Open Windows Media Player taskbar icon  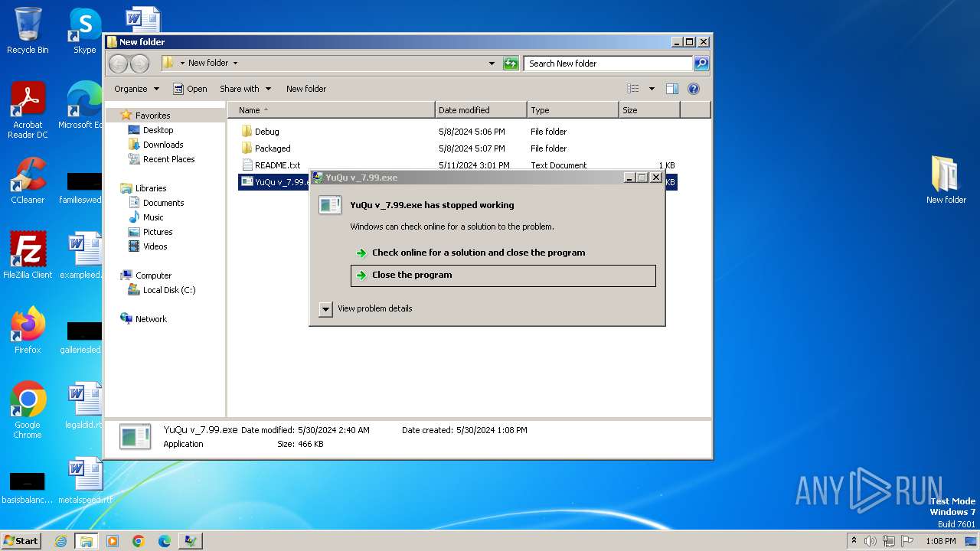(x=113, y=541)
